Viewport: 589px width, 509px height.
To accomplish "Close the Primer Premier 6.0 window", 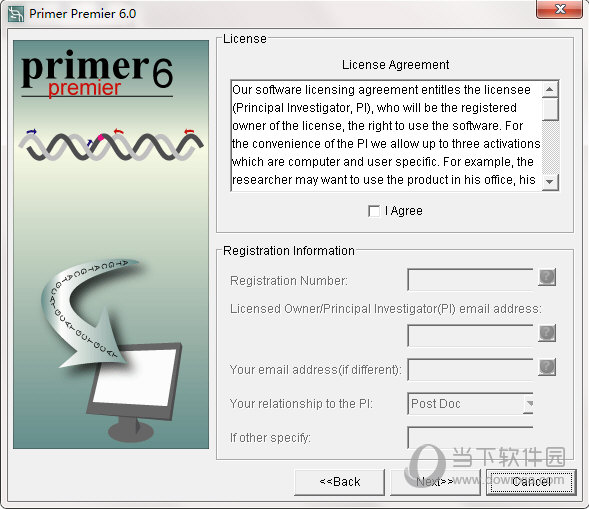I will pos(560,9).
